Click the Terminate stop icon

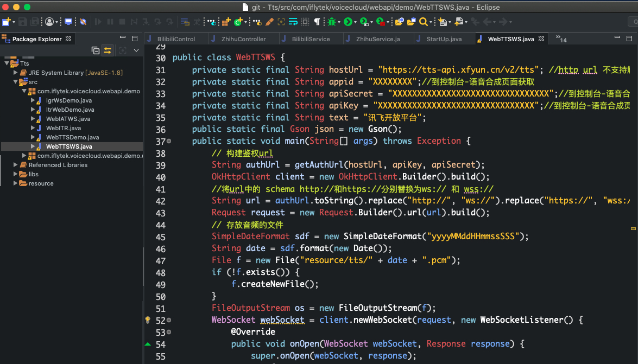tap(121, 22)
